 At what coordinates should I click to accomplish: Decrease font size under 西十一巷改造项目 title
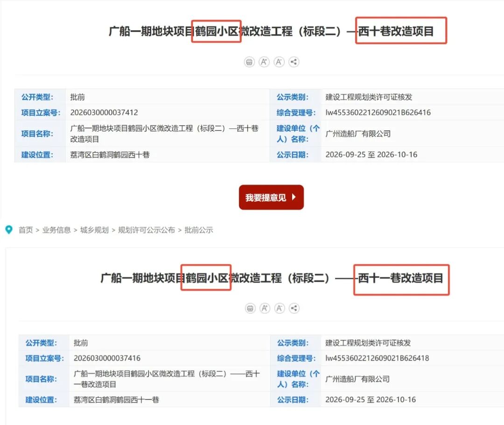tap(280, 308)
